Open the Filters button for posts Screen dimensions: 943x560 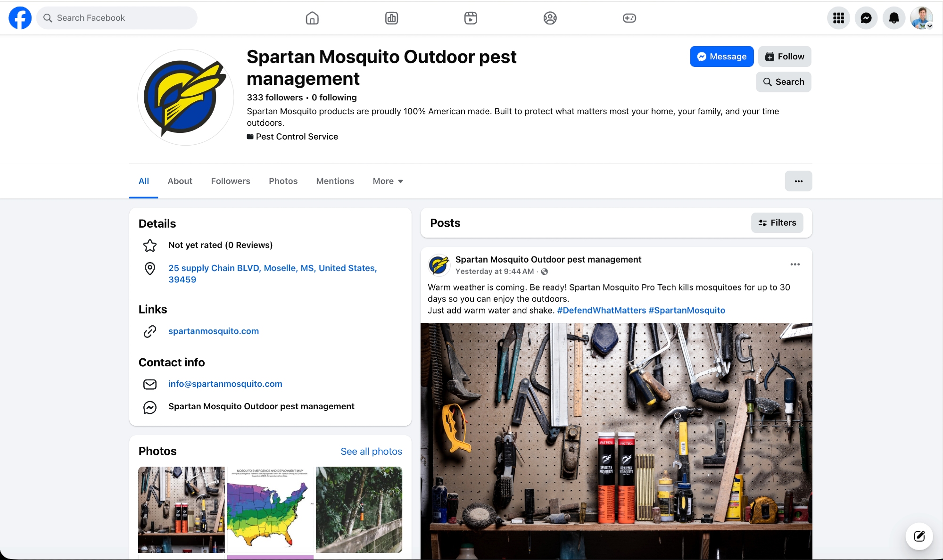click(x=777, y=223)
